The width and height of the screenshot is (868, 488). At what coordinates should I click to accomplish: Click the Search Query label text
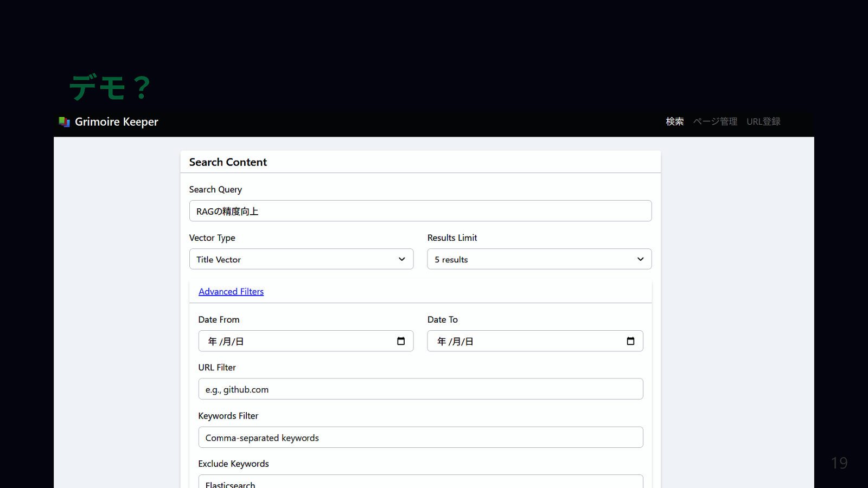point(215,189)
